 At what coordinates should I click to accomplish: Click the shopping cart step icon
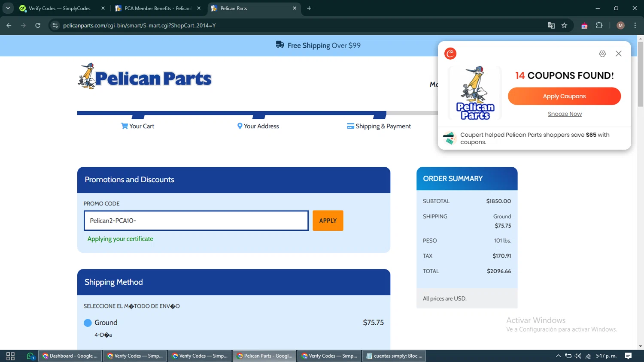125,126
